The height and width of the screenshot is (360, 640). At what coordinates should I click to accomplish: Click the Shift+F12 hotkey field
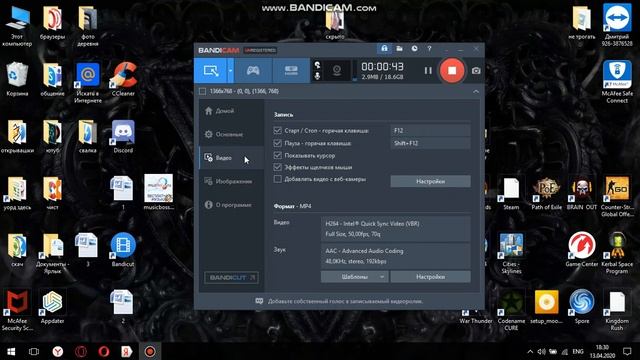430,143
